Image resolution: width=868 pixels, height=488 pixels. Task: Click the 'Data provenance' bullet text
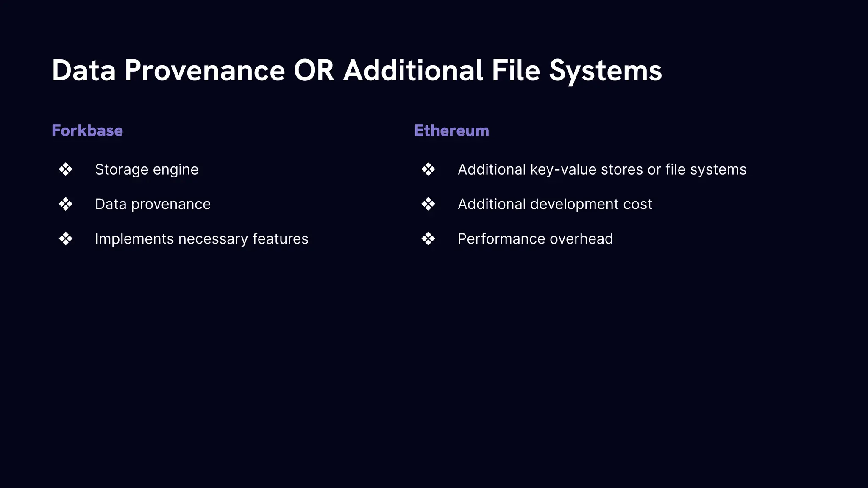point(153,204)
